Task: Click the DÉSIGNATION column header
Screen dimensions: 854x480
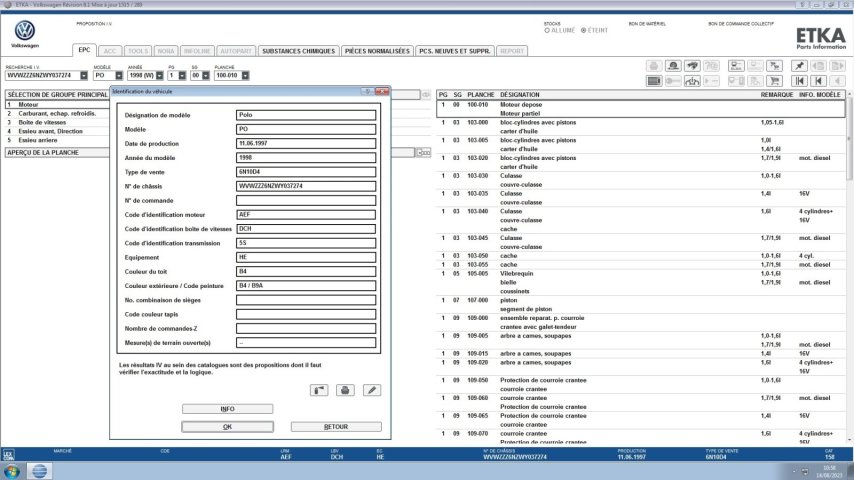Action: 520,95
